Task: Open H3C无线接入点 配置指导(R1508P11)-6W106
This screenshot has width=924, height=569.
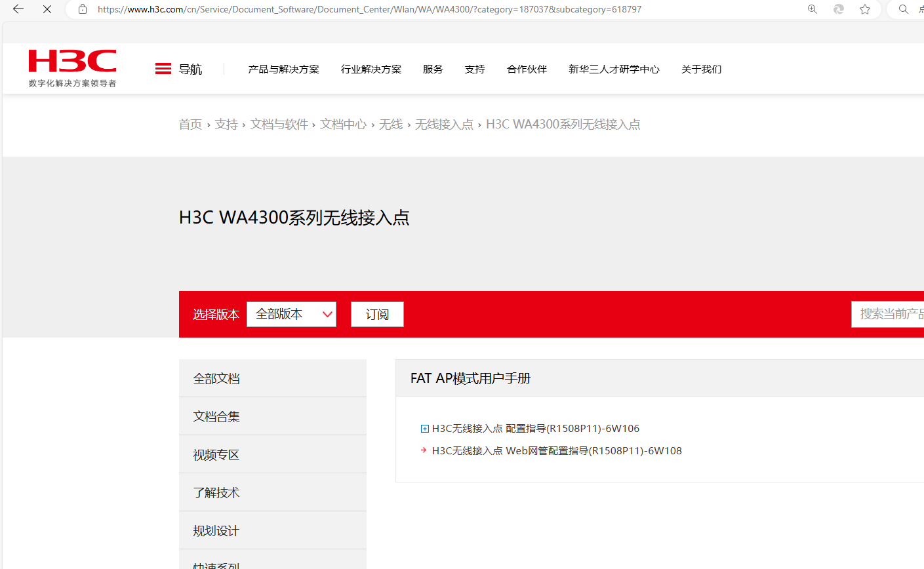Action: [x=535, y=429]
